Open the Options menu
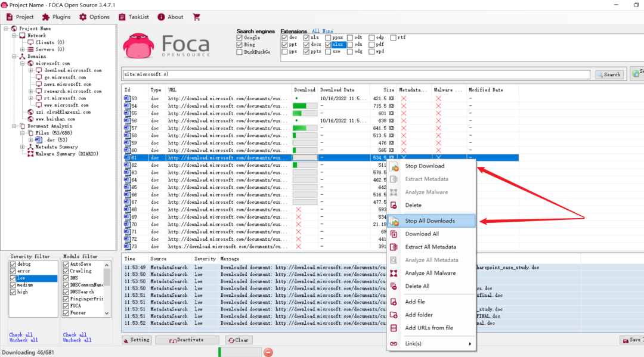This screenshot has width=644, height=357. point(94,17)
